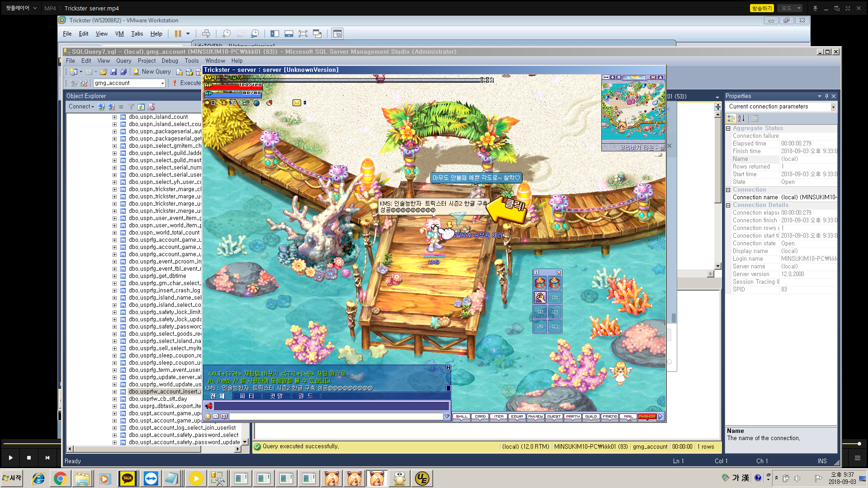Click the Execute button
The height and width of the screenshot is (488, 868).
click(x=187, y=83)
